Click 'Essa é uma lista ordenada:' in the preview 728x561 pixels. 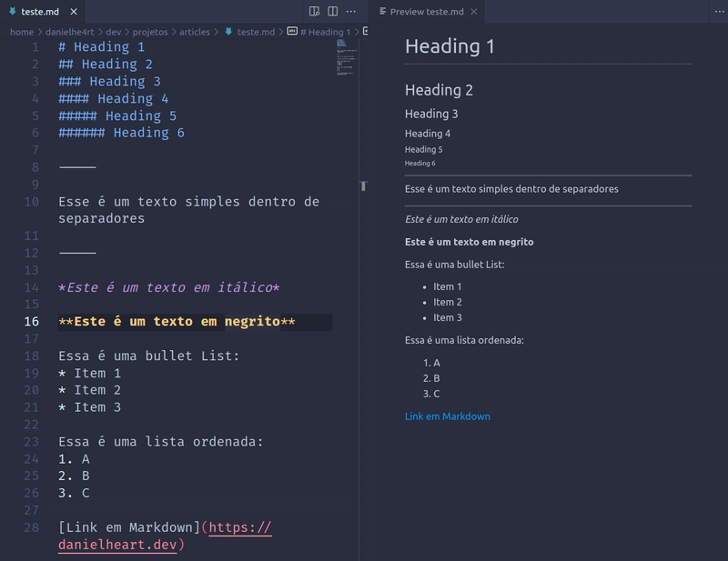(x=464, y=340)
